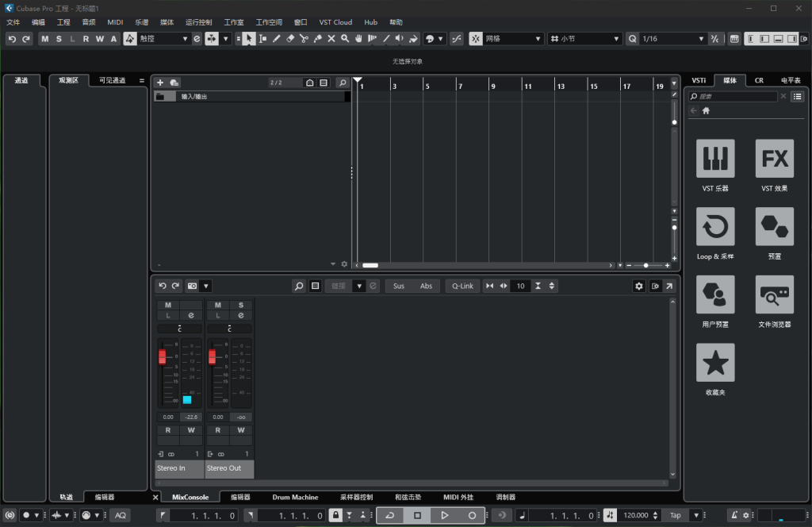Choose the Mute X tool
The height and width of the screenshot is (527, 812).
click(x=331, y=39)
